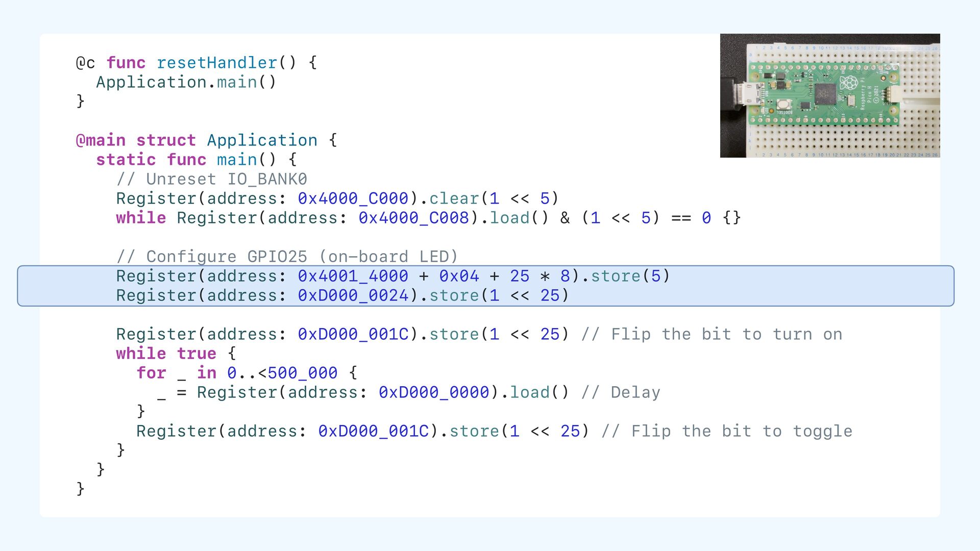980x551 pixels.
Task: Click the '// Delay' comment
Action: (621, 392)
